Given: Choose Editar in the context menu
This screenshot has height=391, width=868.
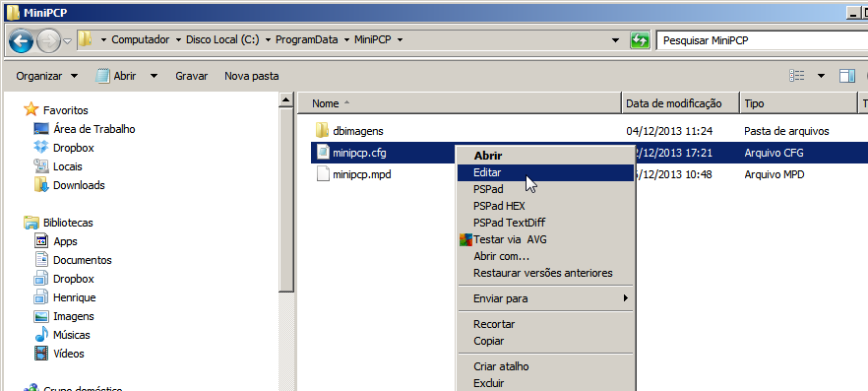Looking at the screenshot, I should 545,172.
